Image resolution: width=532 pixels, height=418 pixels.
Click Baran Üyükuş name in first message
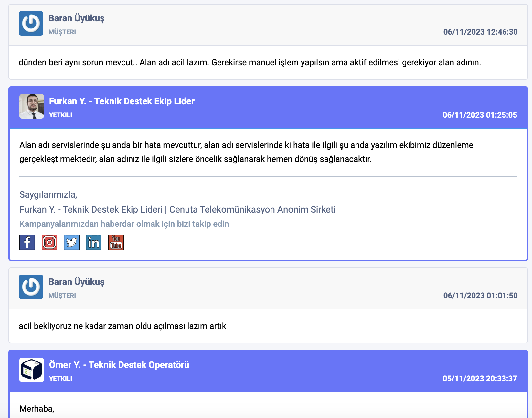click(x=77, y=18)
